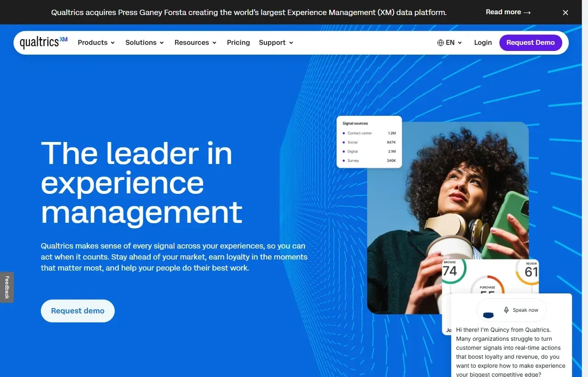Click the Quincy chat greeting message
Viewport: 588px width, 377px height.
tap(511, 352)
